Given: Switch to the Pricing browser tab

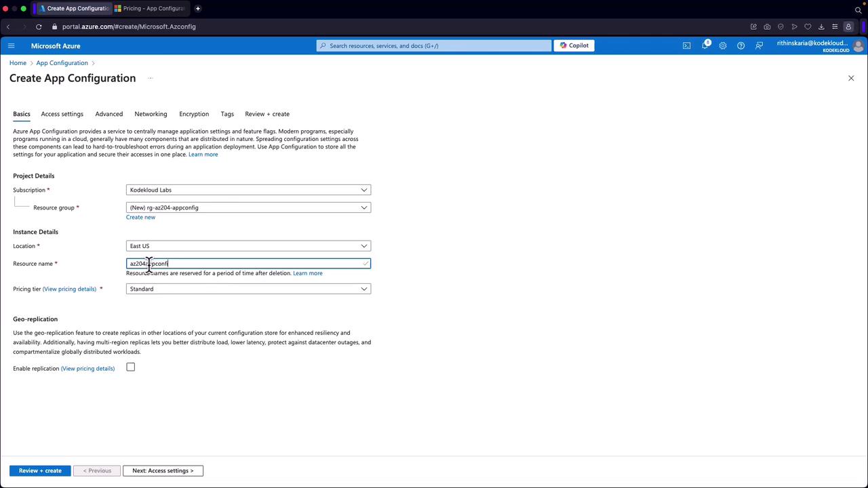Looking at the screenshot, I should coord(150,9).
